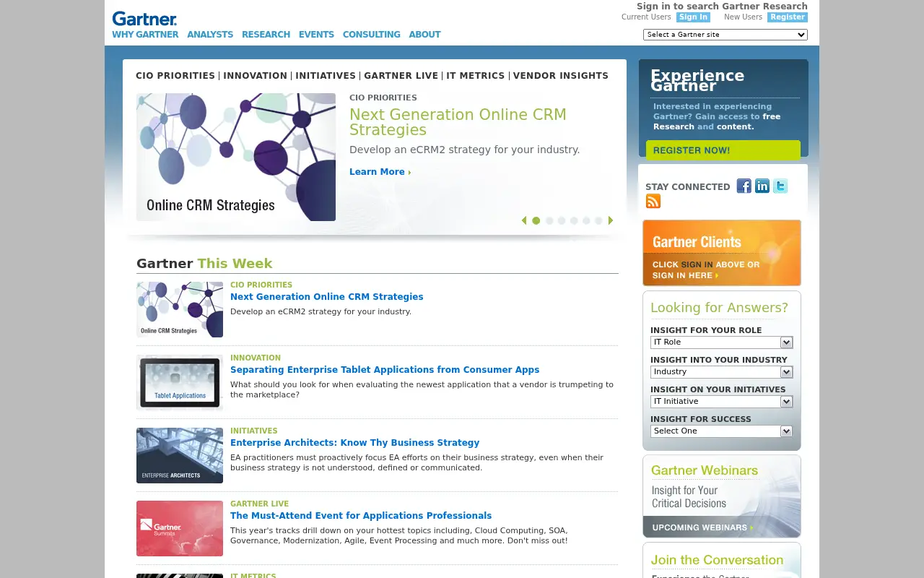Switch to the CIO Priorities tab

coord(175,76)
